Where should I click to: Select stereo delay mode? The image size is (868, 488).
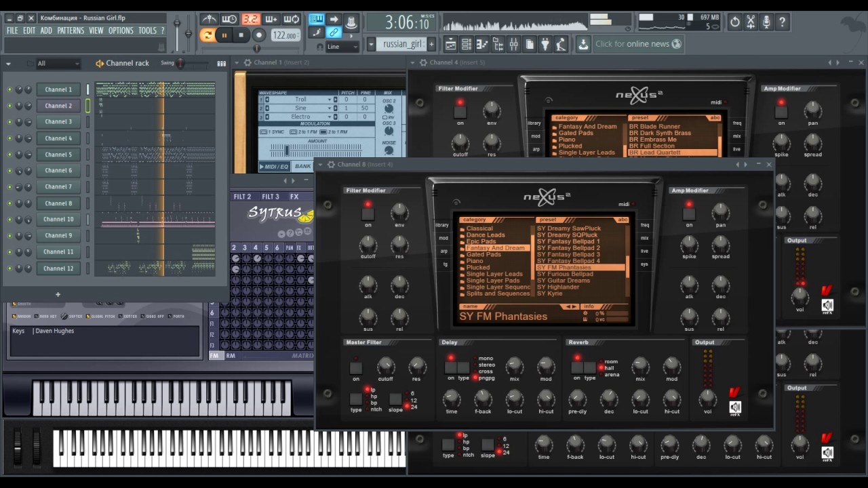click(486, 365)
